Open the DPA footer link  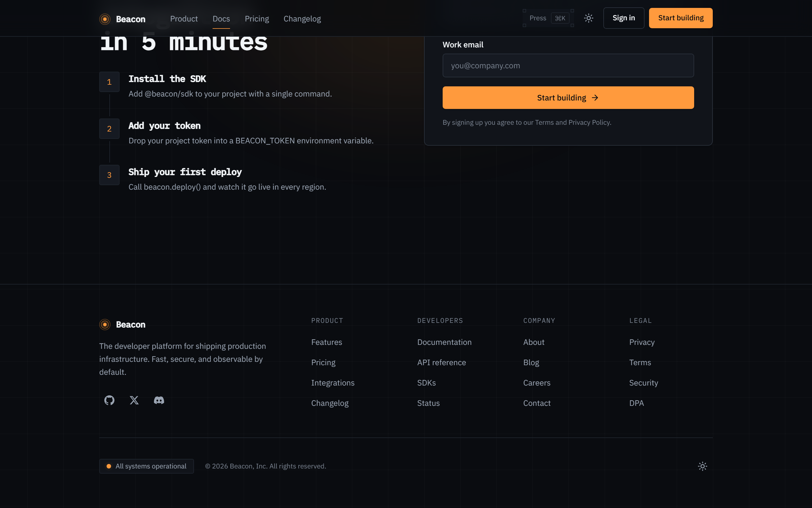[x=636, y=403]
